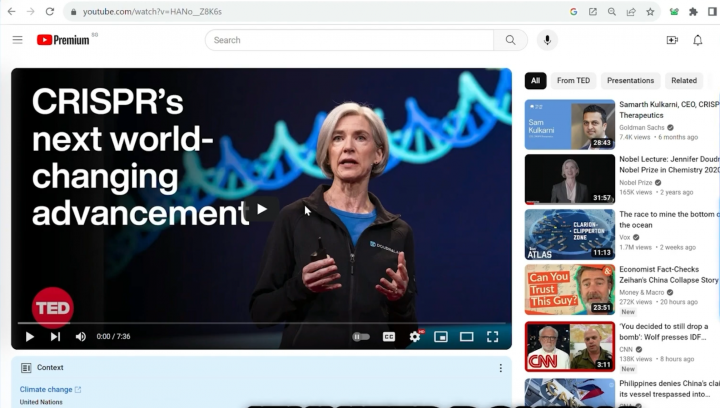Open the Context panel three-dot menu
Image resolution: width=720 pixels, height=408 pixels.
(501, 368)
